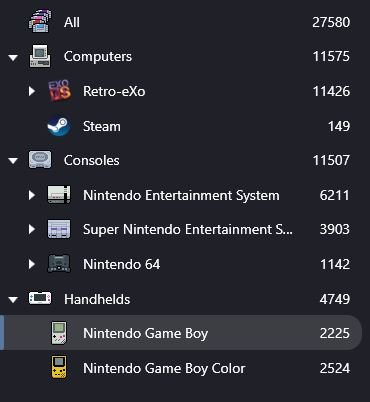Click the Computers desktop PC icon

[40, 56]
